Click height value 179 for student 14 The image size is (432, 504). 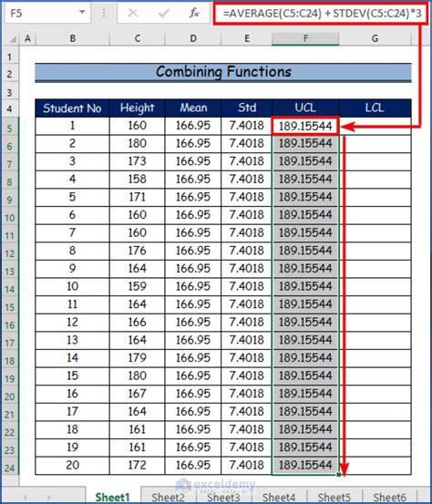138,358
